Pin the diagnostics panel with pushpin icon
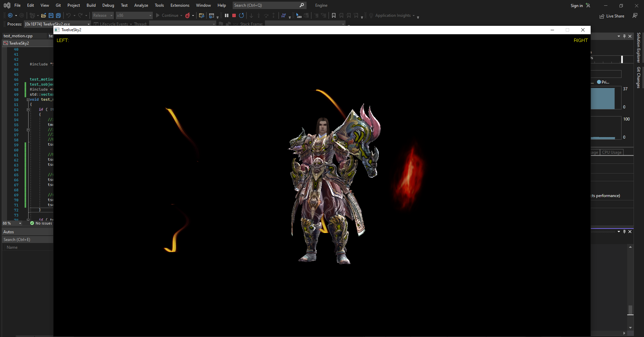The width and height of the screenshot is (644, 337). coord(625,36)
